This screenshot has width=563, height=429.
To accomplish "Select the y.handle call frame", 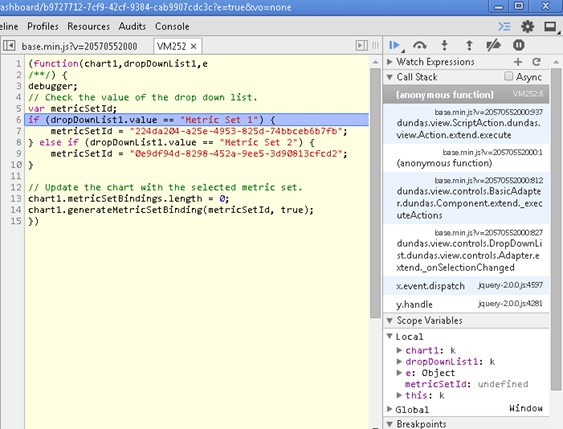I will click(466, 304).
